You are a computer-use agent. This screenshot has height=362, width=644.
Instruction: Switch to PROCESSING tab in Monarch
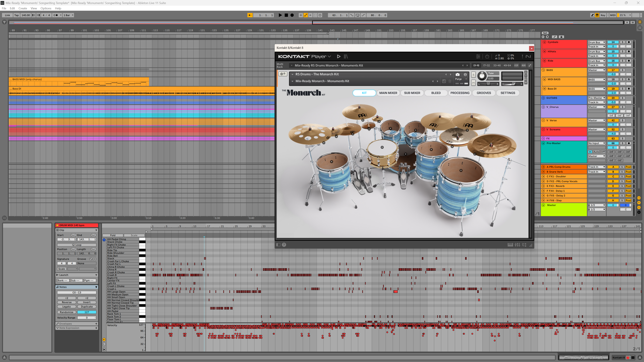(x=460, y=93)
